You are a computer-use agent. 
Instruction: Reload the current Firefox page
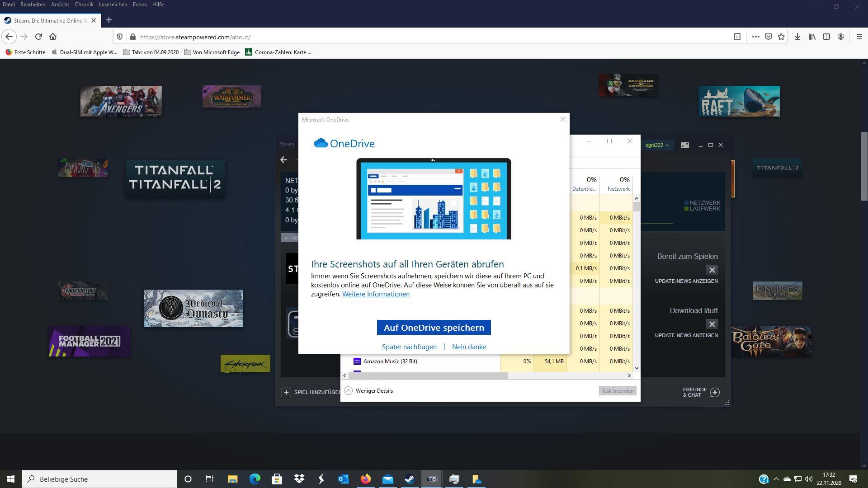click(x=38, y=37)
